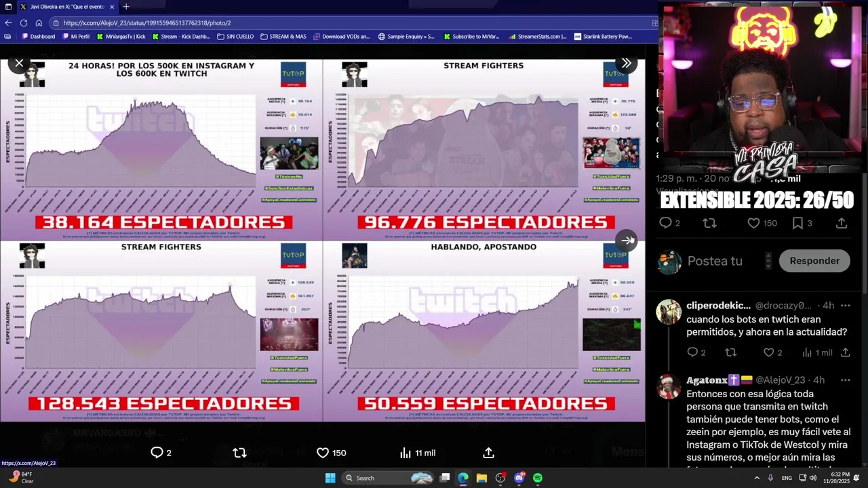Collapse the side panel with double chevron icon

[x=626, y=63]
